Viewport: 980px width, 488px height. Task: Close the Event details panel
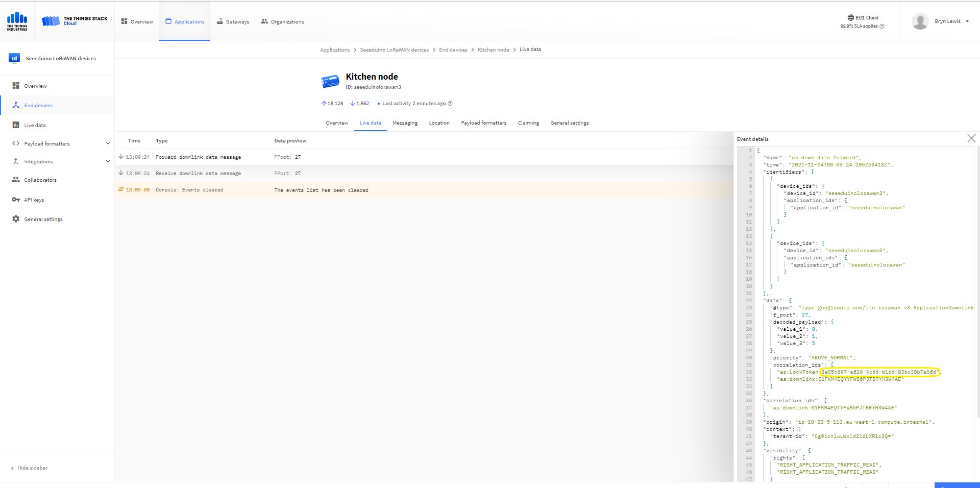pyautogui.click(x=971, y=138)
